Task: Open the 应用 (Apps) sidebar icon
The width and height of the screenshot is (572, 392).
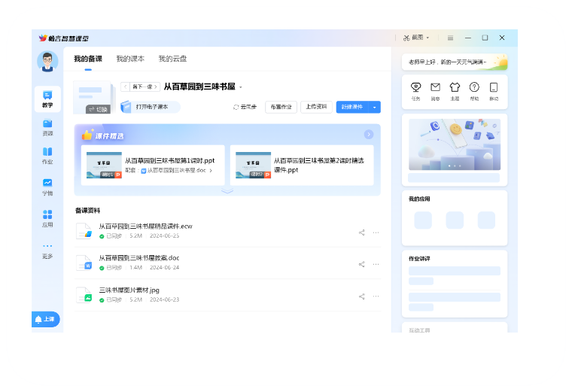Action: pyautogui.click(x=47, y=218)
